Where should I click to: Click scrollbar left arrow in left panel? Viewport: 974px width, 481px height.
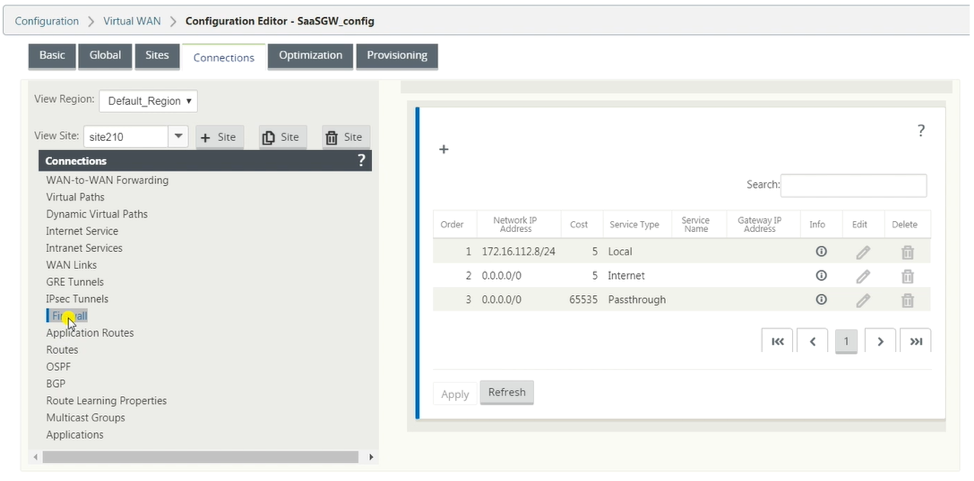click(35, 457)
